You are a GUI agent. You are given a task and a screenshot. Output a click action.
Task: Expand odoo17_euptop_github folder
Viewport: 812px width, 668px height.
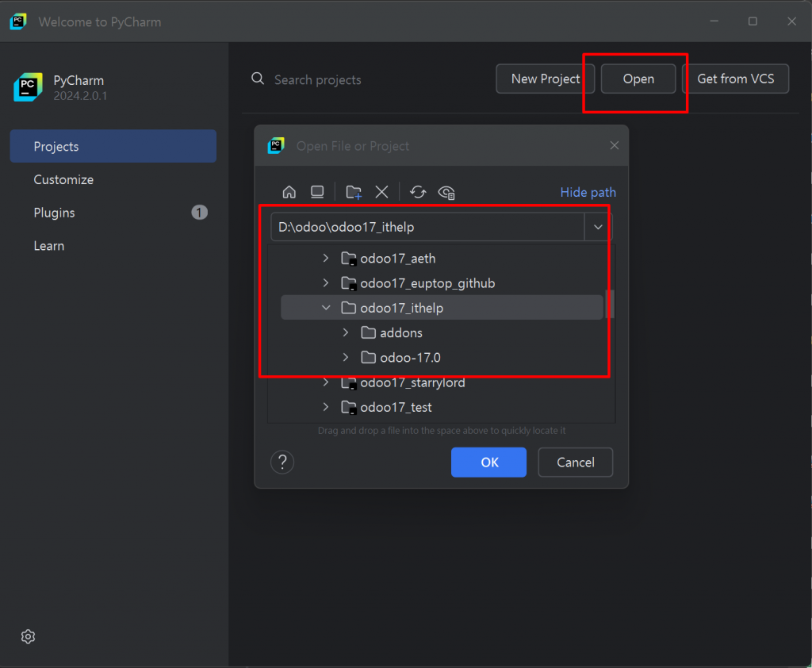326,283
